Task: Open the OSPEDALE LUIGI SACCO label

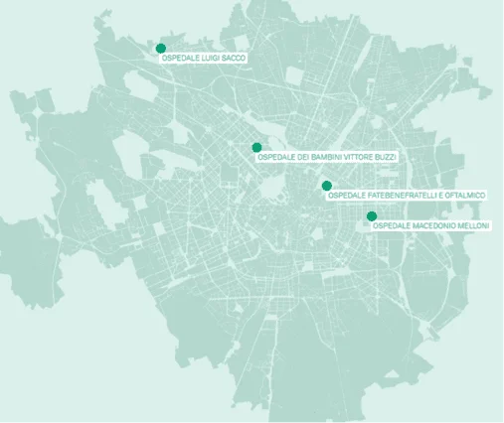Action: 204,59
